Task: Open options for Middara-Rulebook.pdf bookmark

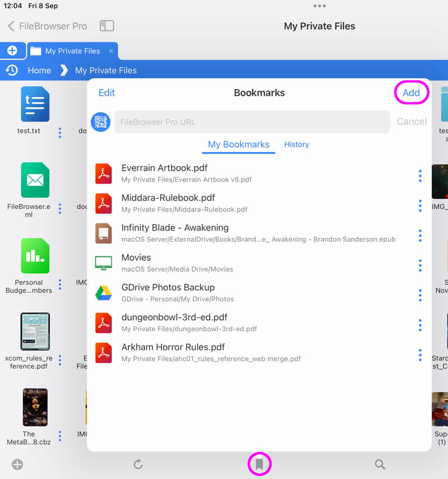Action: [420, 206]
